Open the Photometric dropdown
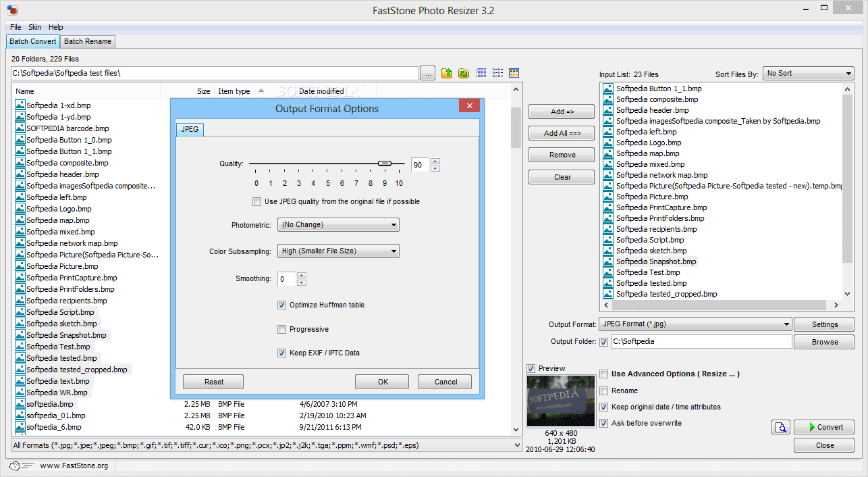 point(338,224)
